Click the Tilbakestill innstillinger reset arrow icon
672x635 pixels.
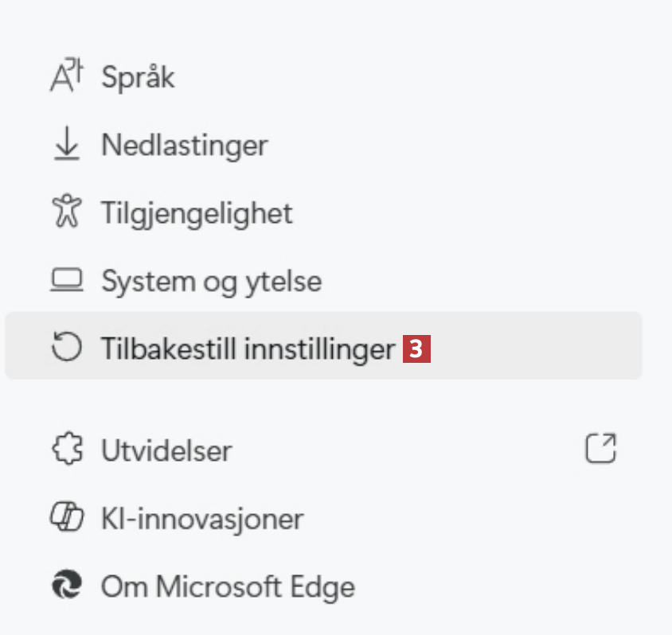pyautogui.click(x=67, y=349)
